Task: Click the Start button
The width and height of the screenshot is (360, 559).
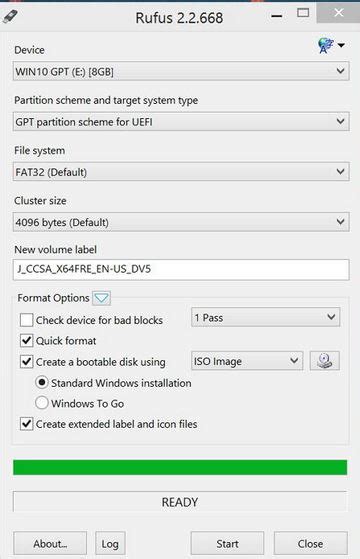Action: (227, 543)
